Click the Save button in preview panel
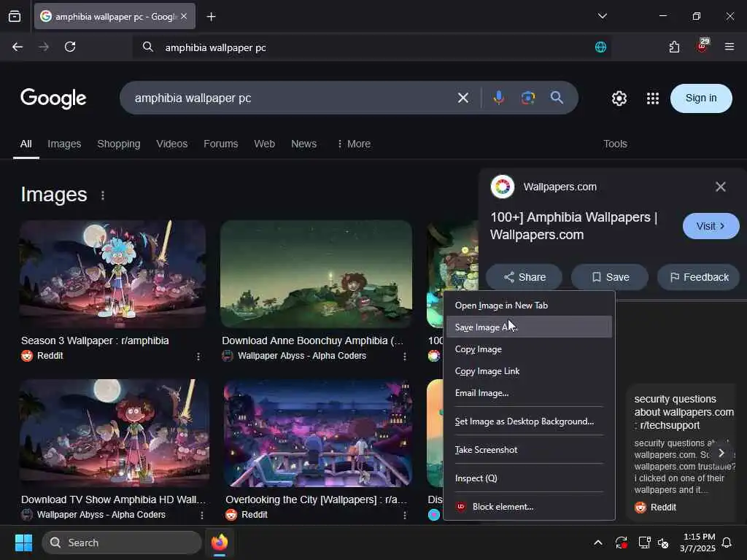The image size is (747, 560). point(610,277)
